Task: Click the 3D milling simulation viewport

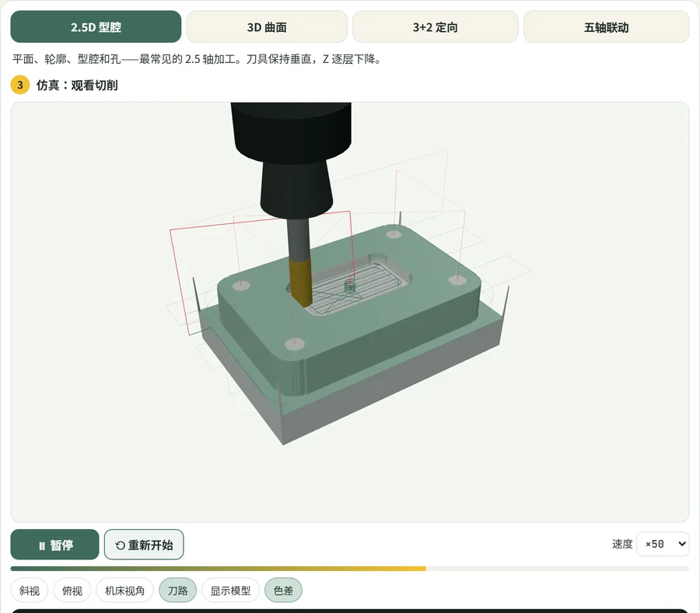Action: pos(349,312)
